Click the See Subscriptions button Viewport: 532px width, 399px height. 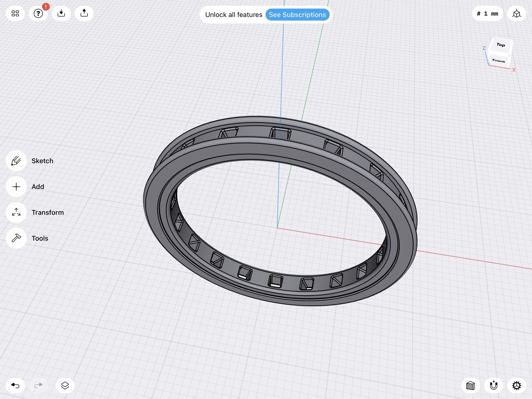tap(297, 15)
